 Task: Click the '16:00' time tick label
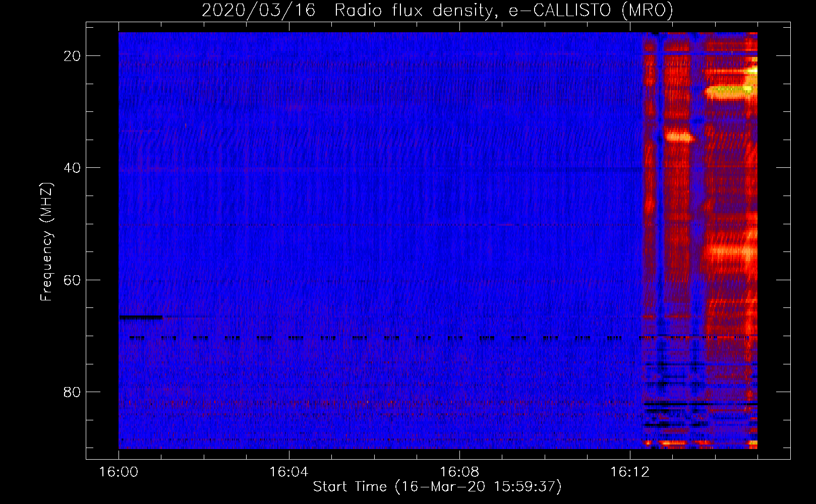[119, 472]
